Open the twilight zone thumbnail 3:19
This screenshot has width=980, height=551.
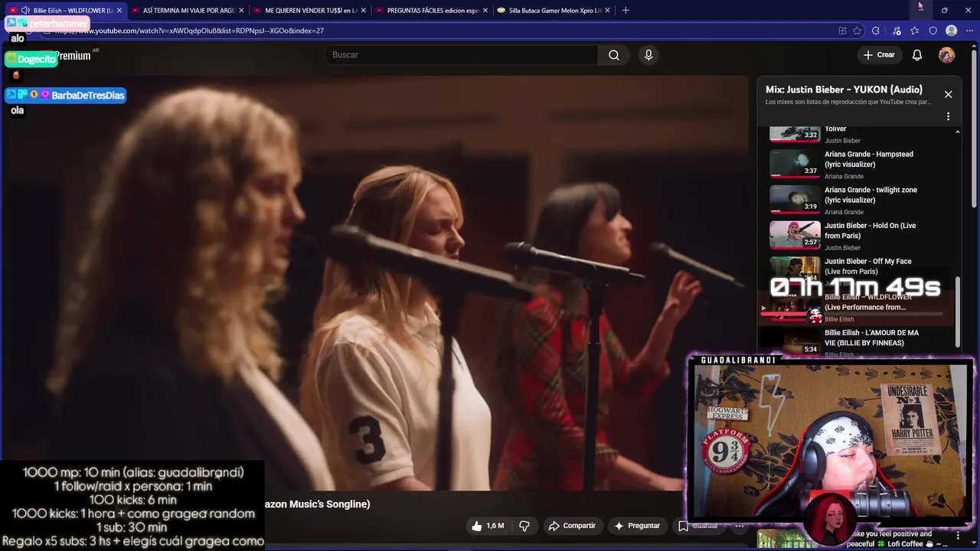pyautogui.click(x=795, y=200)
